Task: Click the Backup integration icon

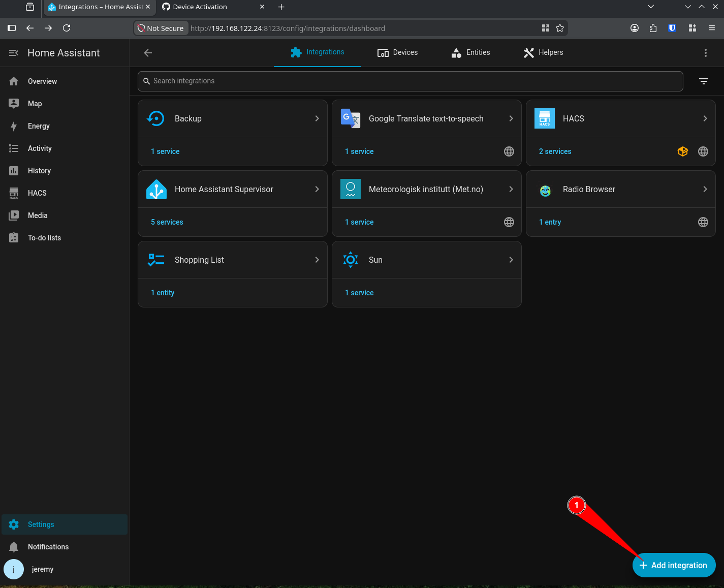Action: (x=156, y=118)
